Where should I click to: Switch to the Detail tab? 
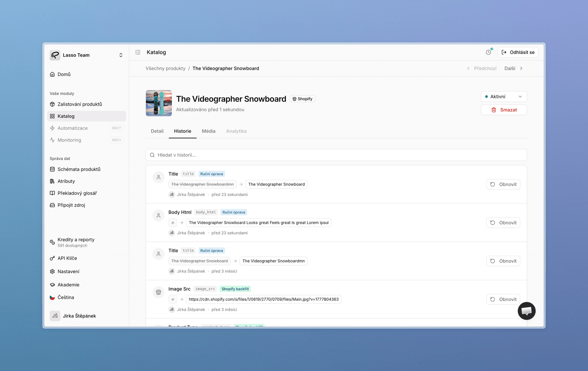[157, 131]
